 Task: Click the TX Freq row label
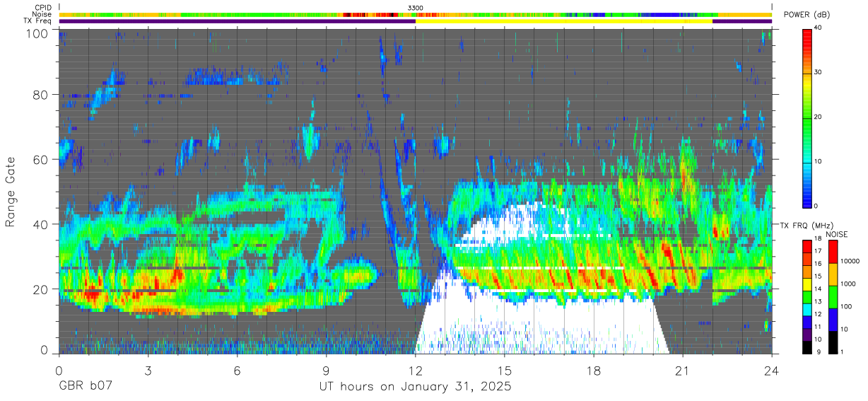tap(37, 21)
